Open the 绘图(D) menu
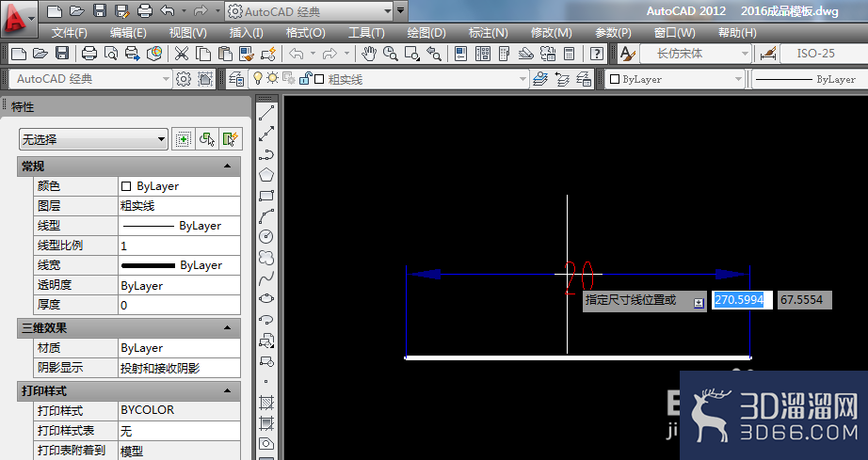The image size is (868, 460). [x=426, y=33]
